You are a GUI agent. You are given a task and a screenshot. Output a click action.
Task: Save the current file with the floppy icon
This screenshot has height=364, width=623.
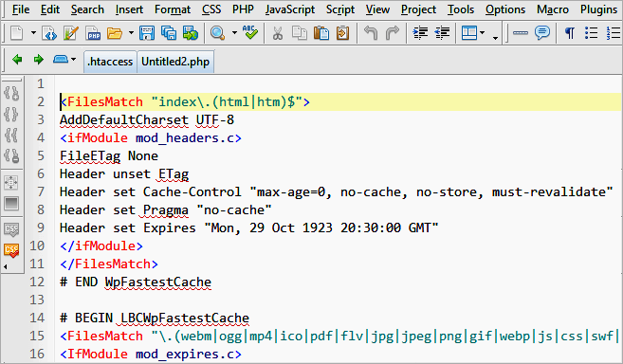[x=147, y=33]
